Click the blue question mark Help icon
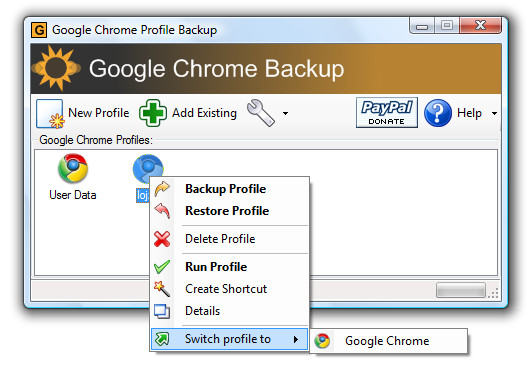The height and width of the screenshot is (365, 530). 438,113
